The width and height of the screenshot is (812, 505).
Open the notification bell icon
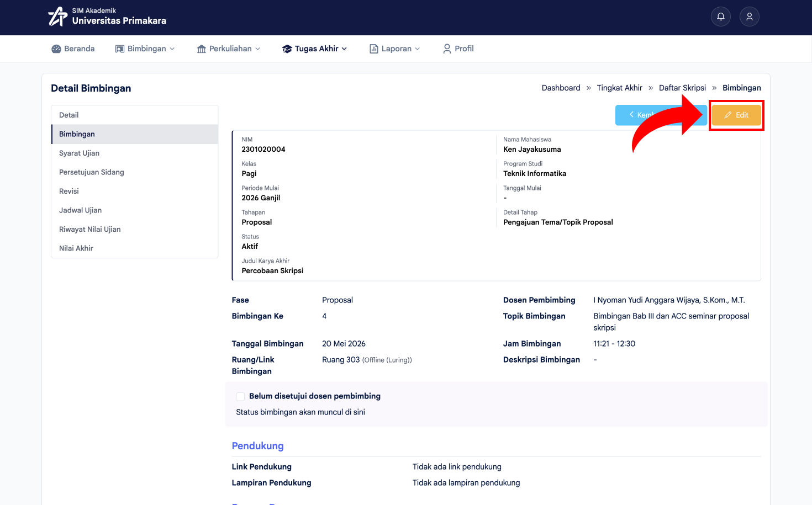coord(721,17)
